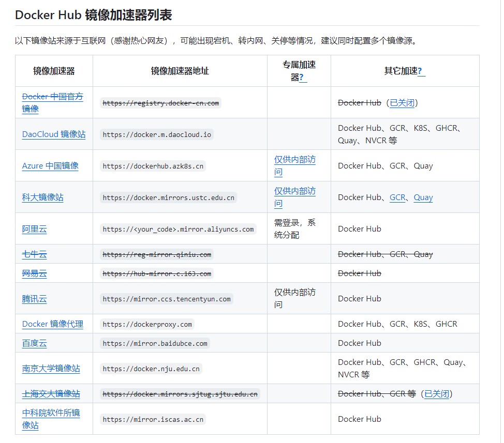The height and width of the screenshot is (443, 504).
Task: Click the https://dockerproxy.com address text
Action: click(x=147, y=325)
